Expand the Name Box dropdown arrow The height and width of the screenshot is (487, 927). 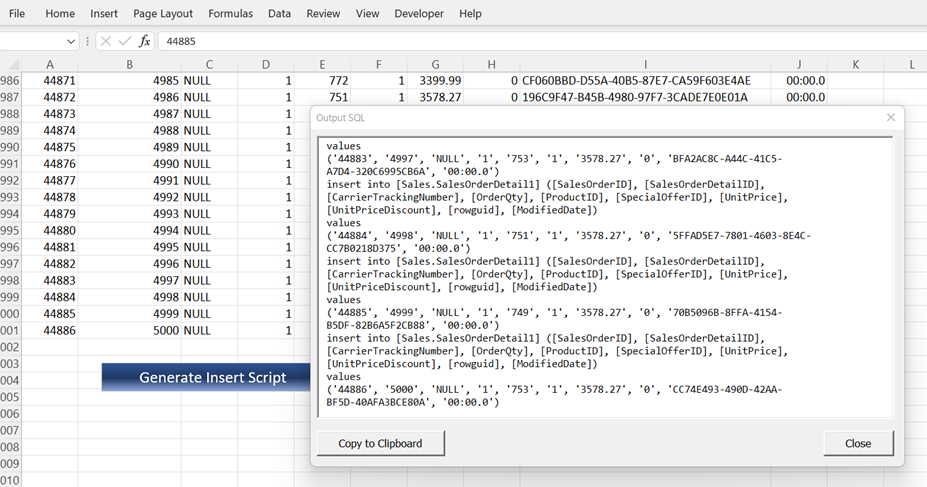(x=71, y=41)
